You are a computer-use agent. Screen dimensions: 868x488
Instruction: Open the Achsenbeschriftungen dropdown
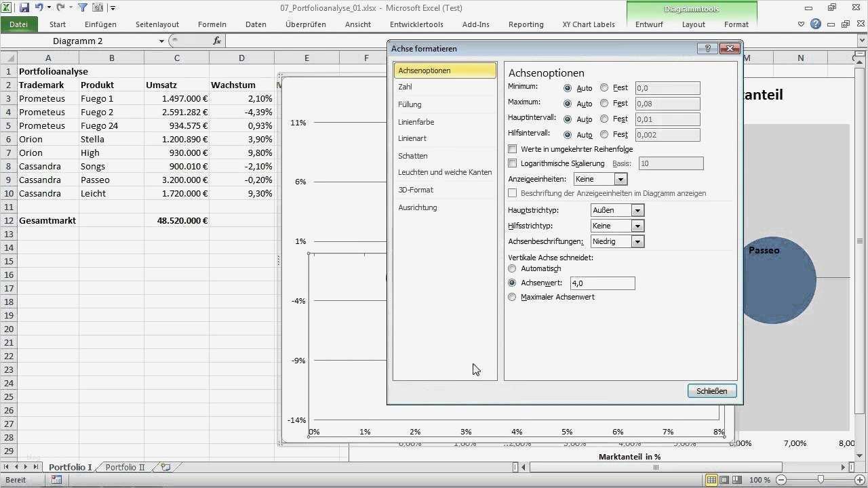click(x=637, y=241)
